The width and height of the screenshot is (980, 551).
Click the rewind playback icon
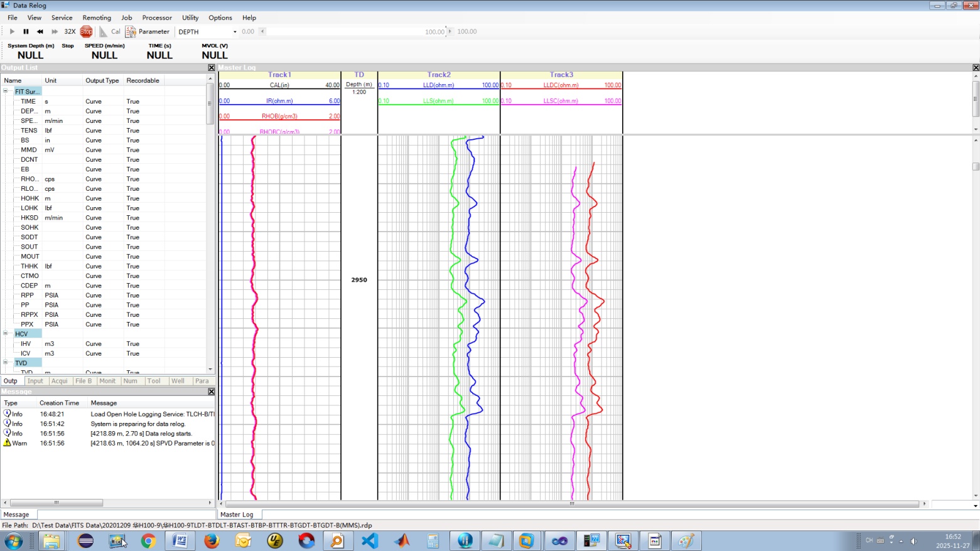(x=40, y=31)
